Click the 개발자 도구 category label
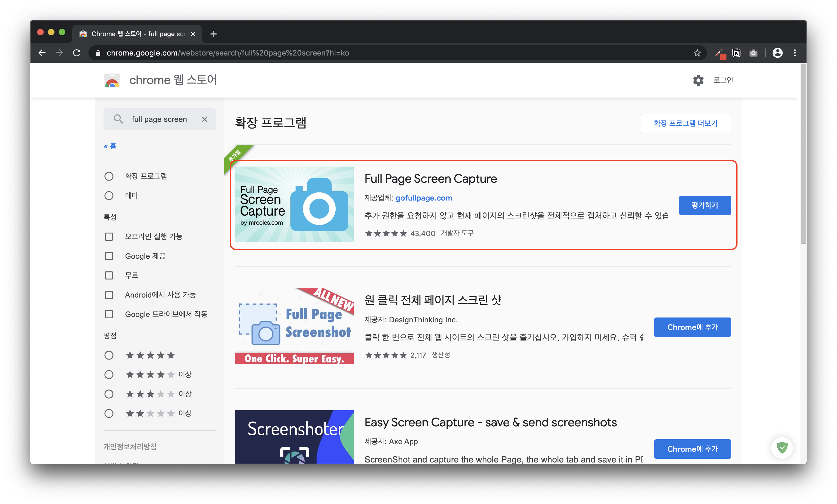The width and height of the screenshot is (837, 504). pyautogui.click(x=457, y=233)
